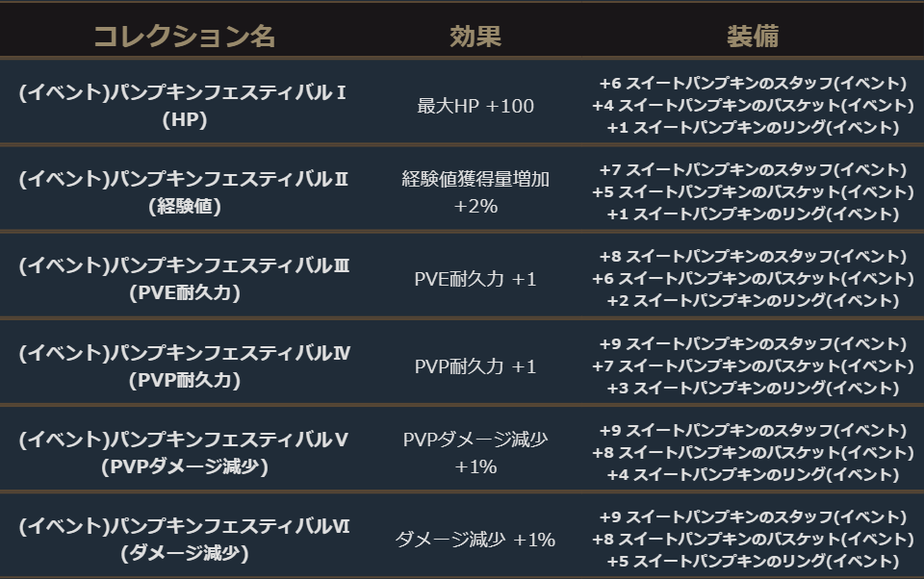Click the 装備 column header
This screenshot has width=924, height=579.
(x=753, y=37)
